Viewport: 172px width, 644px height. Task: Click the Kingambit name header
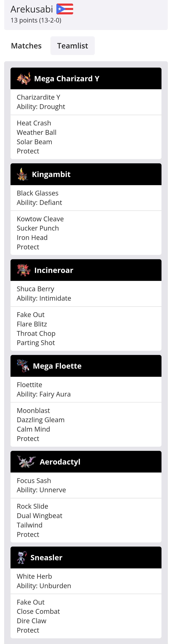point(51,175)
